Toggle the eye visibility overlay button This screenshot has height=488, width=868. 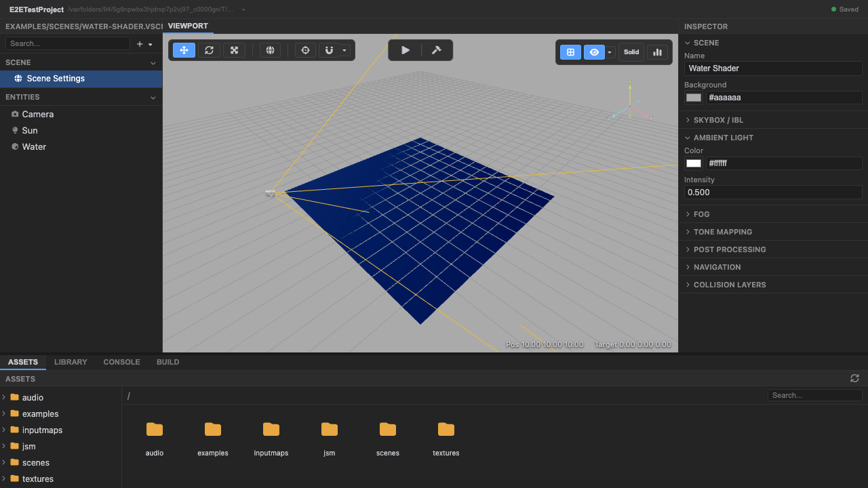point(594,52)
